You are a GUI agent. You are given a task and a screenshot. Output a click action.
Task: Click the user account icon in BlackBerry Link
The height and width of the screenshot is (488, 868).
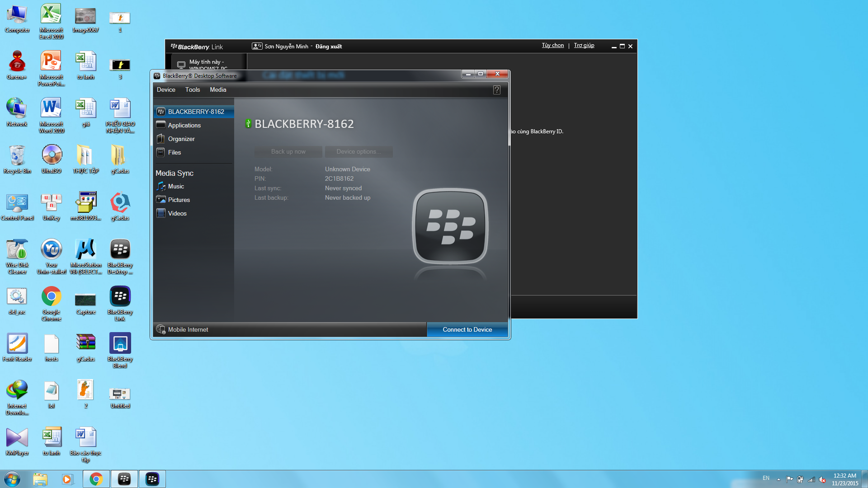[257, 46]
